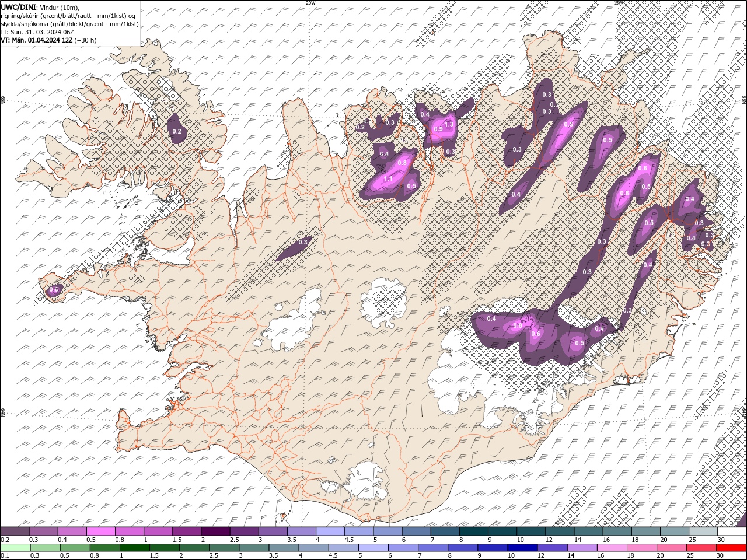Click the 20W longitude label at top
The image size is (747, 560).
point(310,3)
